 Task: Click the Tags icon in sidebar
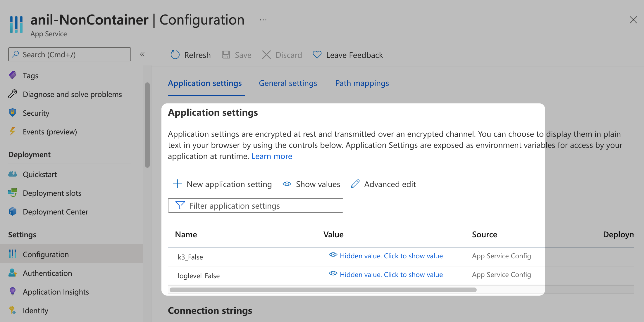coord(13,75)
